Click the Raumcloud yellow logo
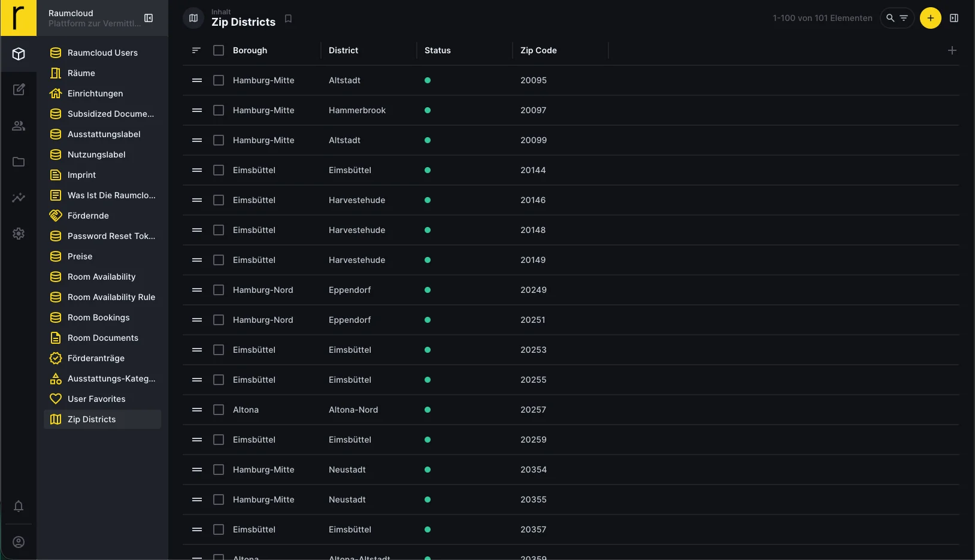This screenshot has height=560, width=975. click(x=19, y=18)
